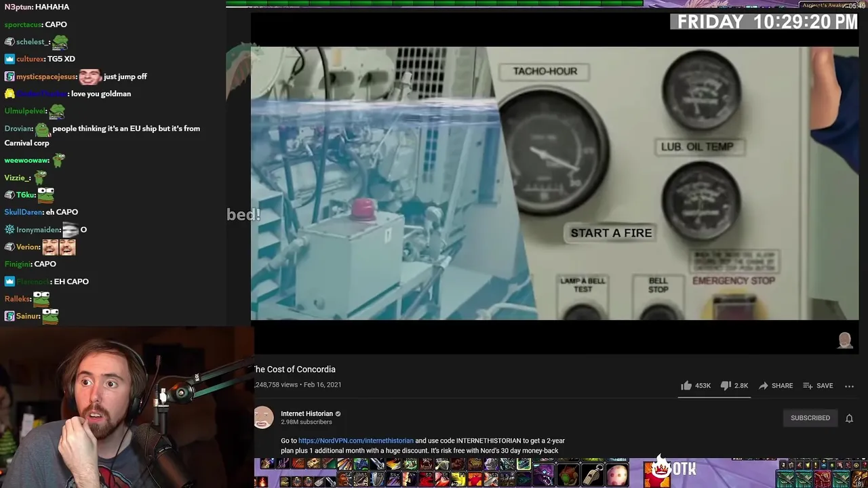The image size is (868, 488).
Task: Click the pepe emote in schelest_'s message
Action: (60, 42)
